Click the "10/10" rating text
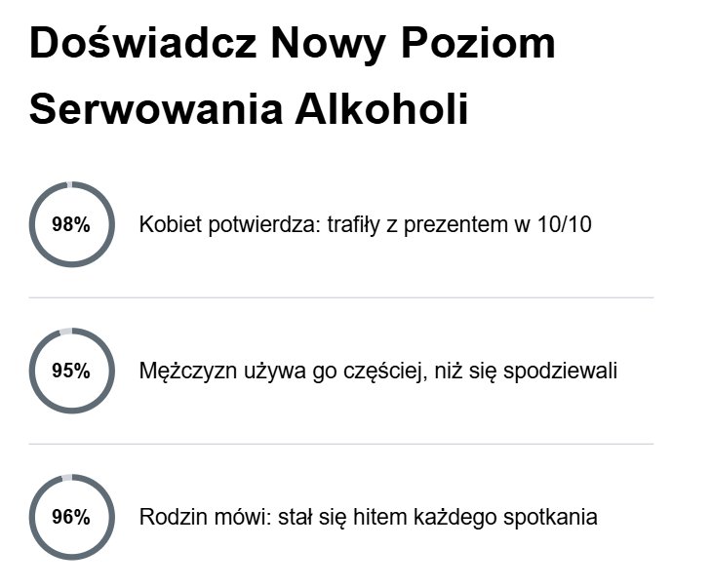Viewport: 712px width, 588px height. (x=565, y=225)
